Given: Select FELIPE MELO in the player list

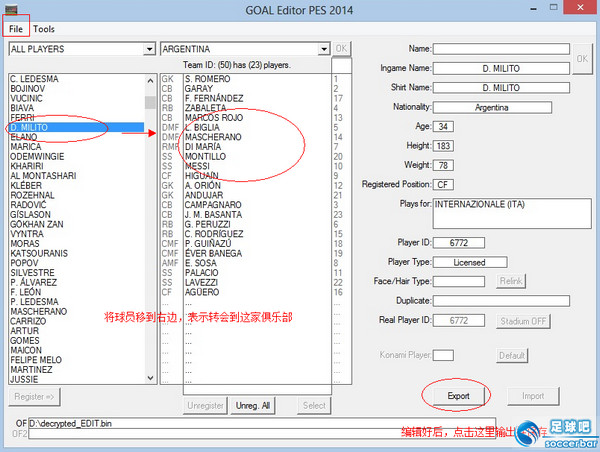Looking at the screenshot, I should coord(77,360).
